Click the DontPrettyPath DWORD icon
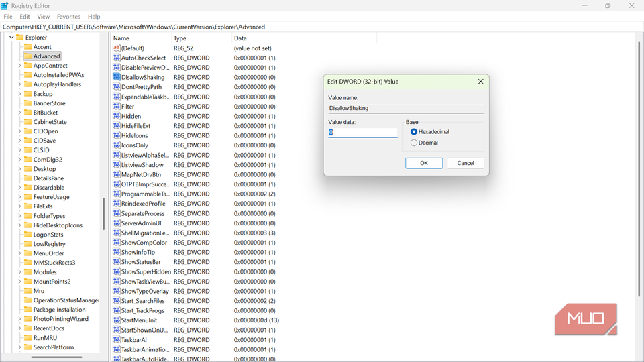Image resolution: width=644 pixels, height=362 pixels. tap(117, 87)
